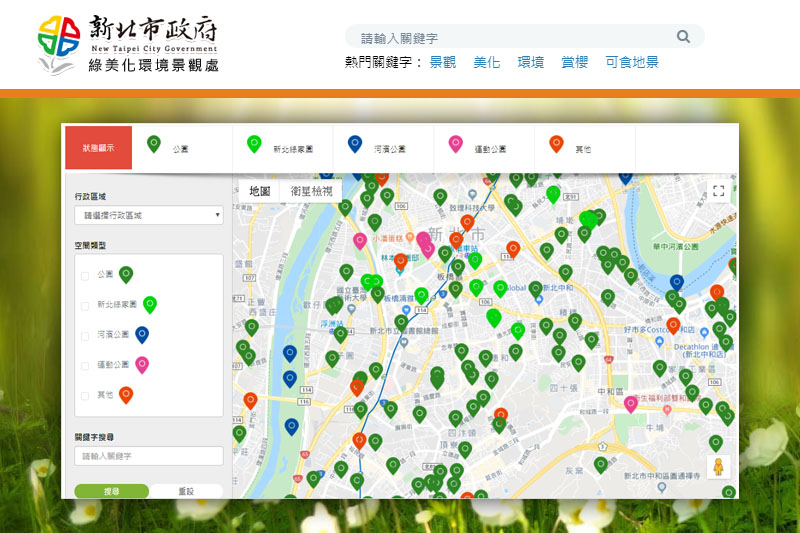
Task: Open the 賞櫻 hot keyword link
Action: [x=575, y=62]
